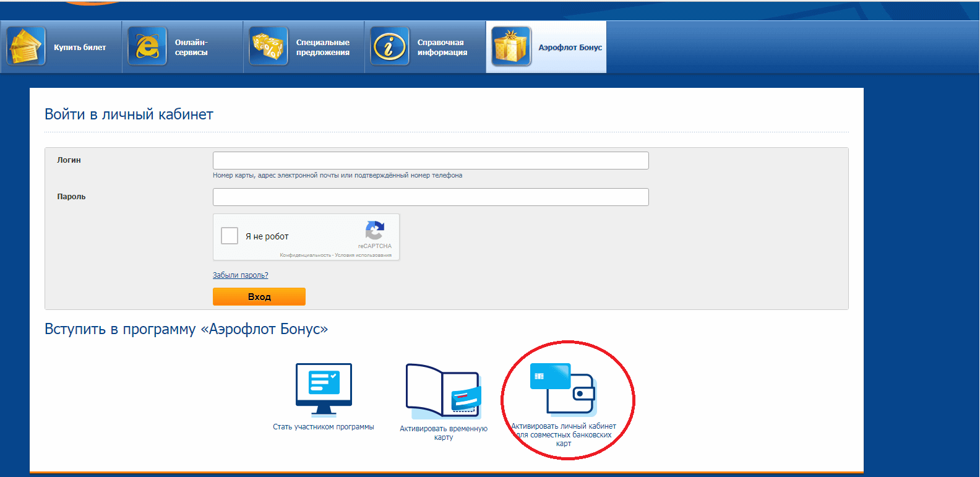Open the 'Справочная информация' menu label
The image size is (980, 477).
coord(442,48)
